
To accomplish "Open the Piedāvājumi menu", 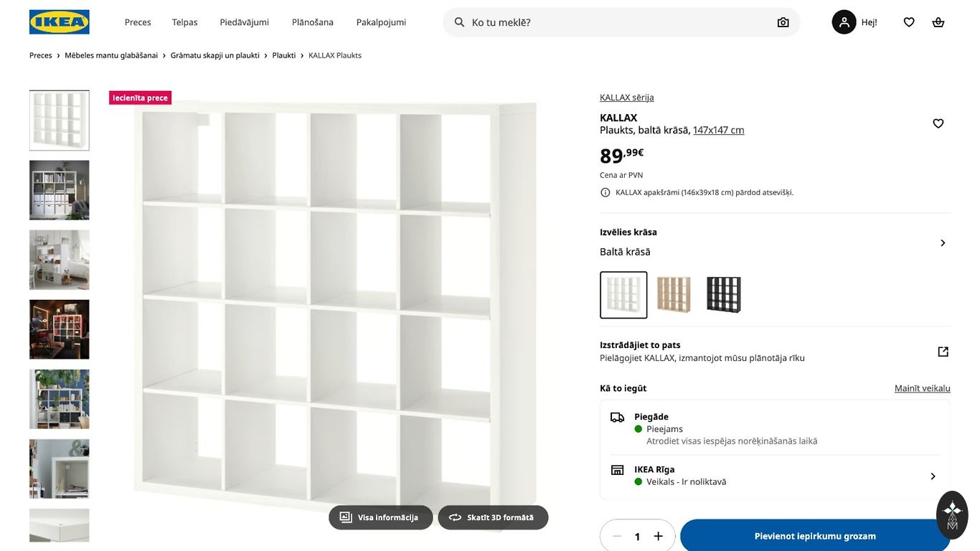I will [244, 22].
